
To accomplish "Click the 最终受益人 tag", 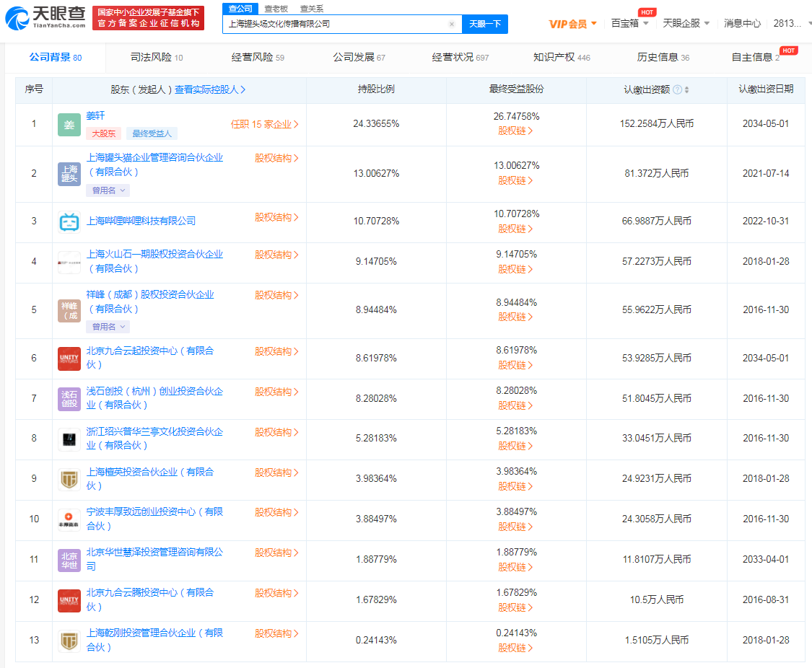I will [152, 133].
